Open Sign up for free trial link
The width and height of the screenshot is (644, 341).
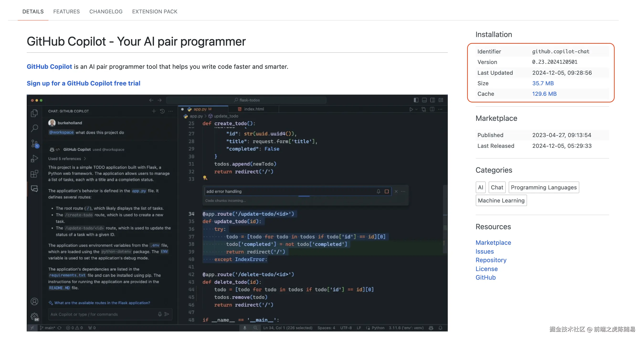click(84, 83)
